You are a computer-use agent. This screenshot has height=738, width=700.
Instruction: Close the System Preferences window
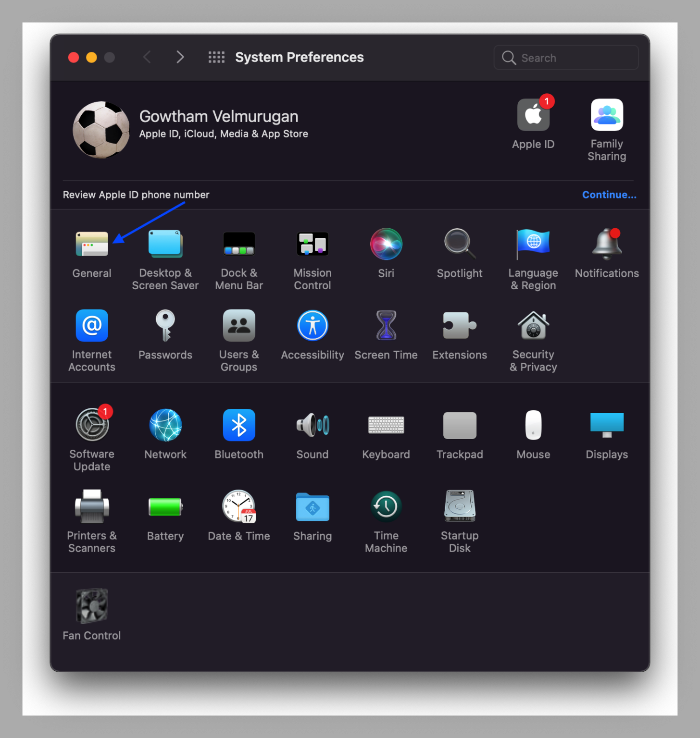click(74, 58)
